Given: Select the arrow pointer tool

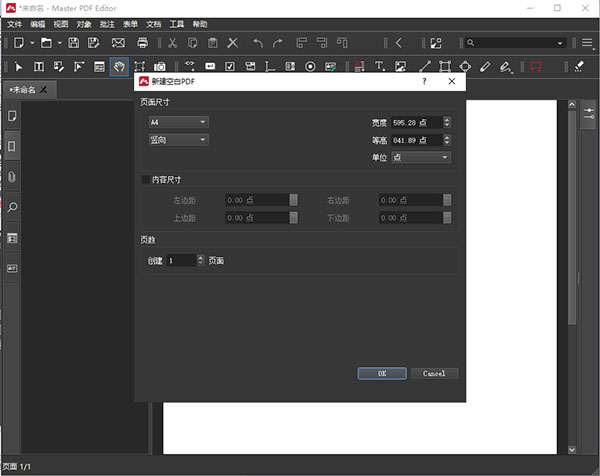Looking at the screenshot, I should [x=18, y=67].
